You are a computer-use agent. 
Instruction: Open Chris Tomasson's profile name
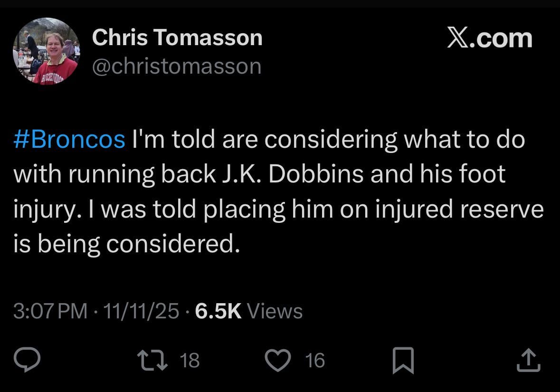point(177,37)
